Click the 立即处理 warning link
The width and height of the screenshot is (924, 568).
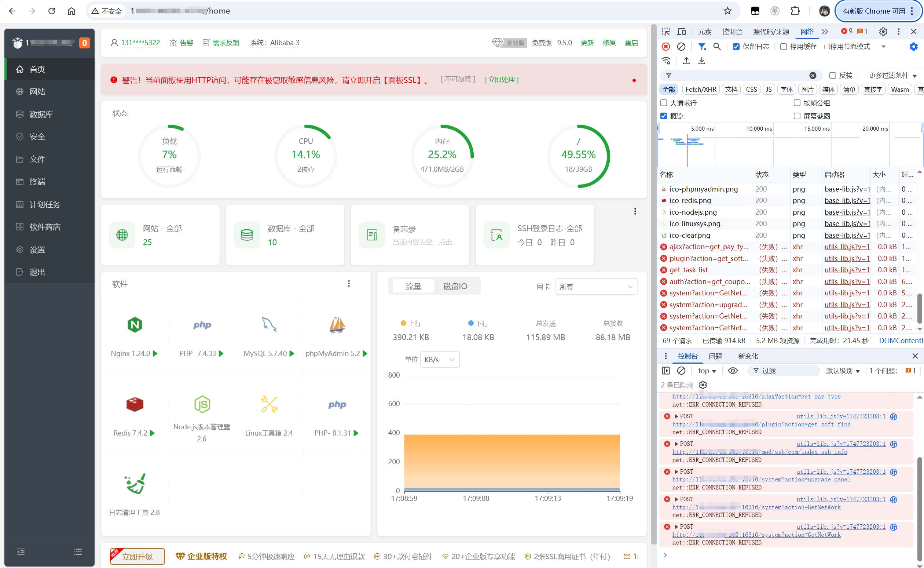click(x=501, y=80)
